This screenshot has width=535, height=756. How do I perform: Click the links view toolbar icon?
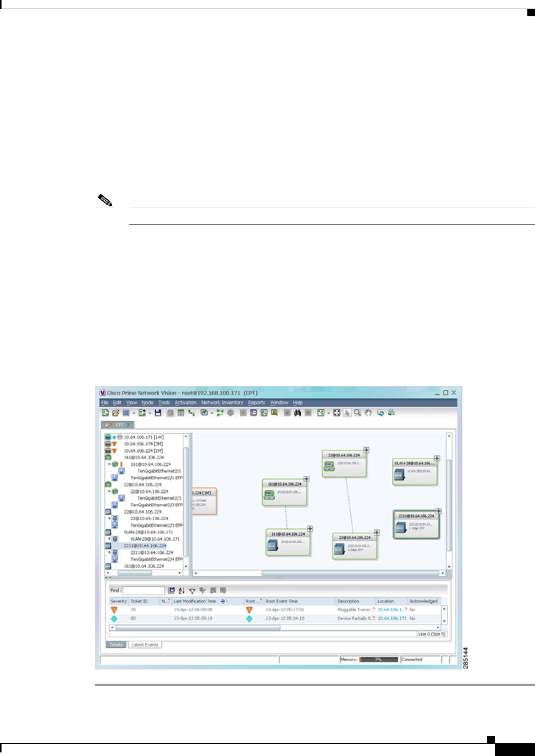pos(191,413)
